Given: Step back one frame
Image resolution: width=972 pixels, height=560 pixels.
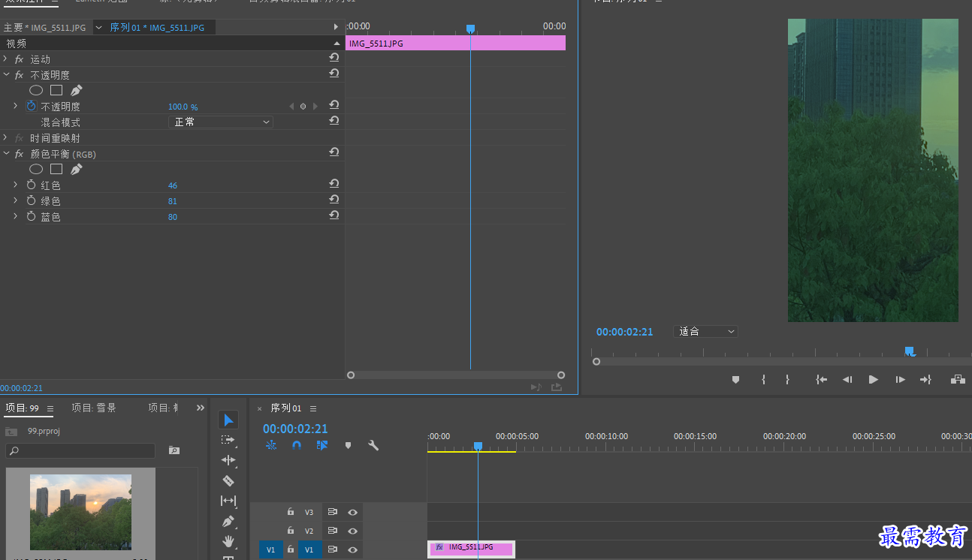Looking at the screenshot, I should 847,380.
